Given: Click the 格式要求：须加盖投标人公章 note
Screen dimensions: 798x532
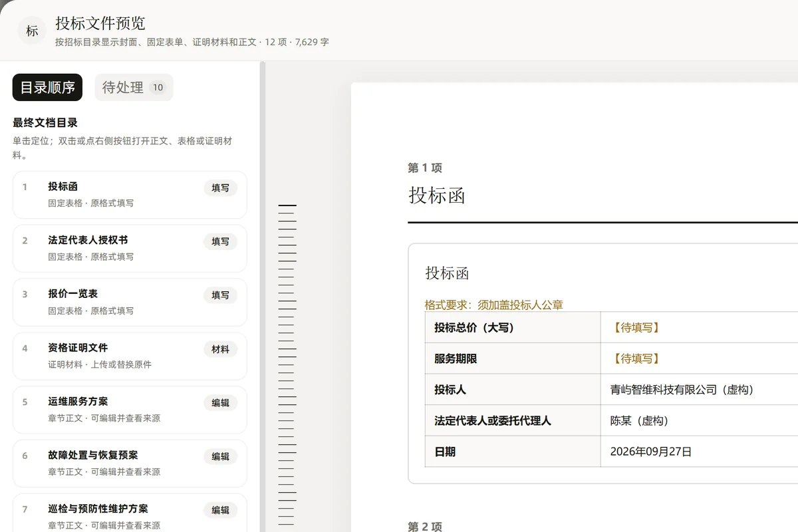Looking at the screenshot, I should pyautogui.click(x=494, y=305).
